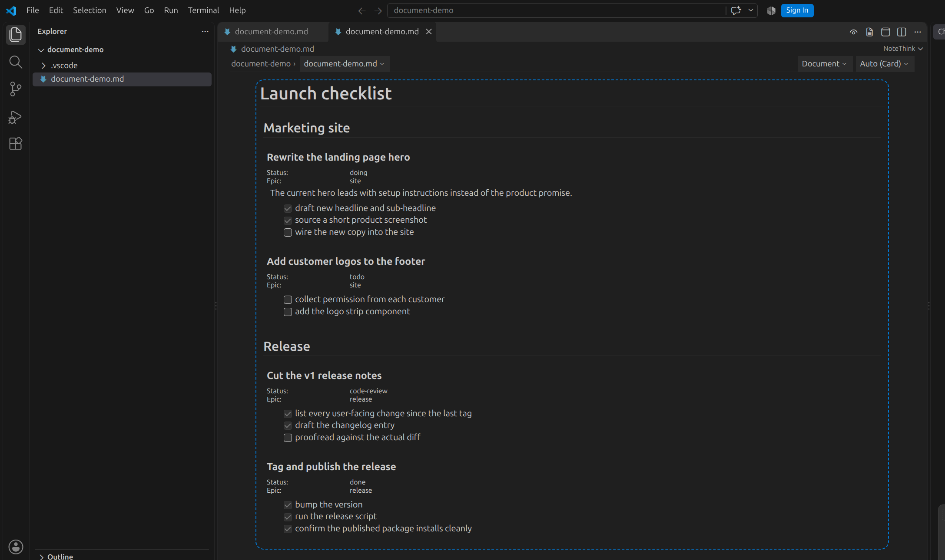Split the editor to the right
Image resolution: width=945 pixels, height=560 pixels.
[902, 32]
